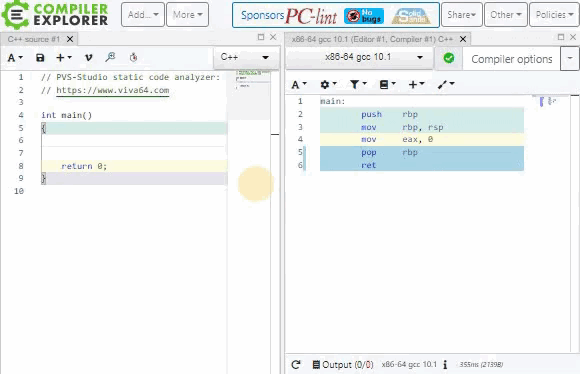Open the Add... dropdown menu
Image resolution: width=580 pixels, height=374 pixels.
pos(143,15)
